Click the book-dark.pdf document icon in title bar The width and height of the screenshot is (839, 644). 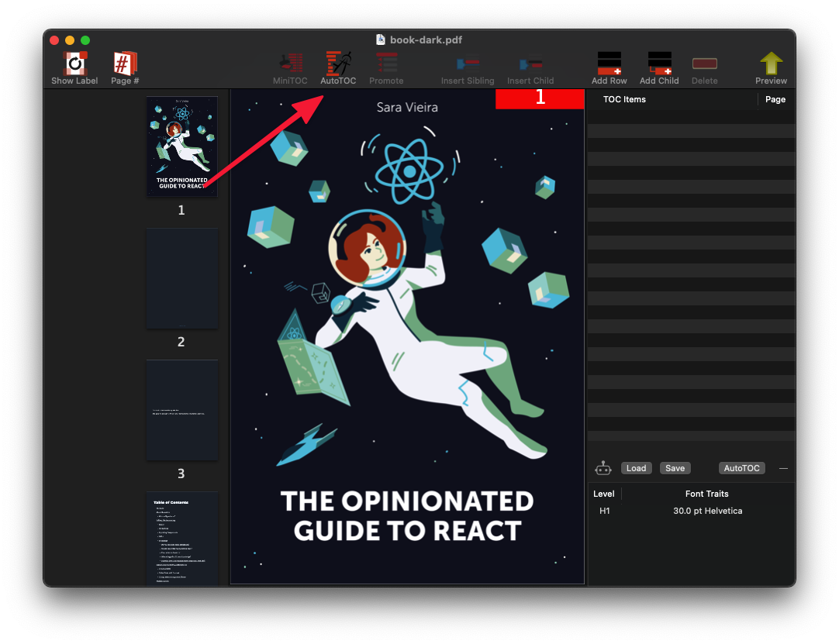(x=381, y=40)
